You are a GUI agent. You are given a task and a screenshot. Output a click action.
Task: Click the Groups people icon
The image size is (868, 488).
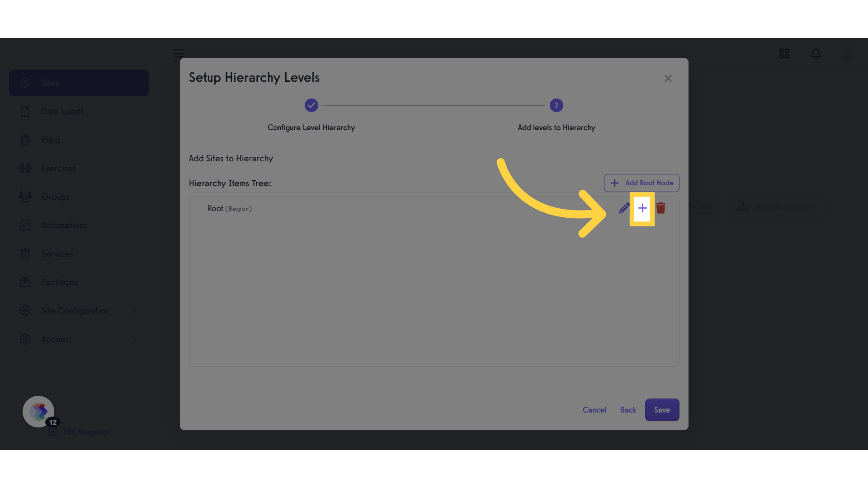[x=25, y=197]
